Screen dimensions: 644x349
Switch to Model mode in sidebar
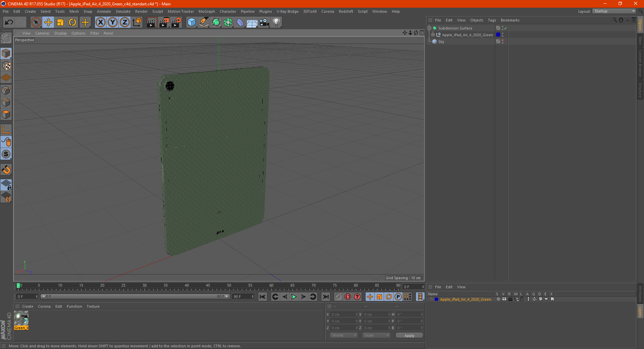point(6,53)
